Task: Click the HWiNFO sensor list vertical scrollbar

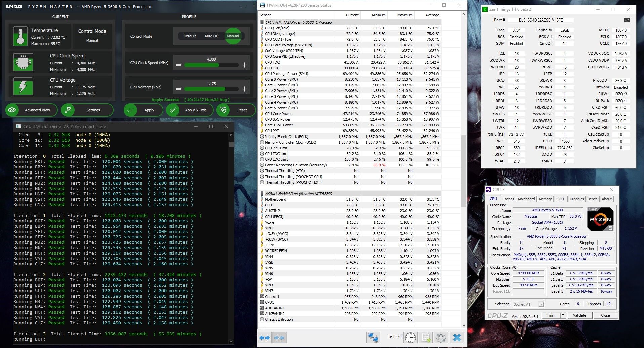Action: 464,170
